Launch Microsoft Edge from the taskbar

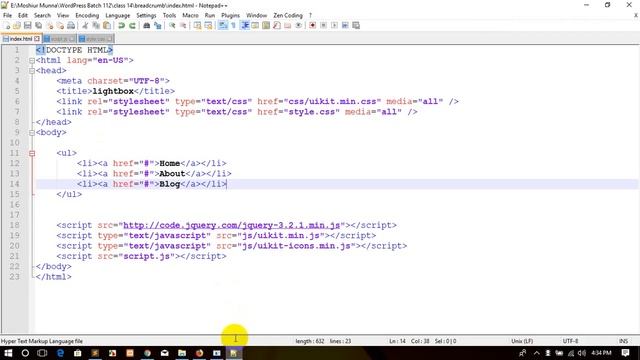coord(60,353)
